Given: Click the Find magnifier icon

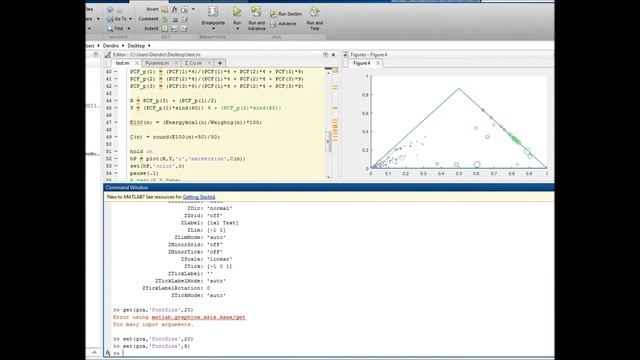Looking at the screenshot, I should [x=110, y=29].
